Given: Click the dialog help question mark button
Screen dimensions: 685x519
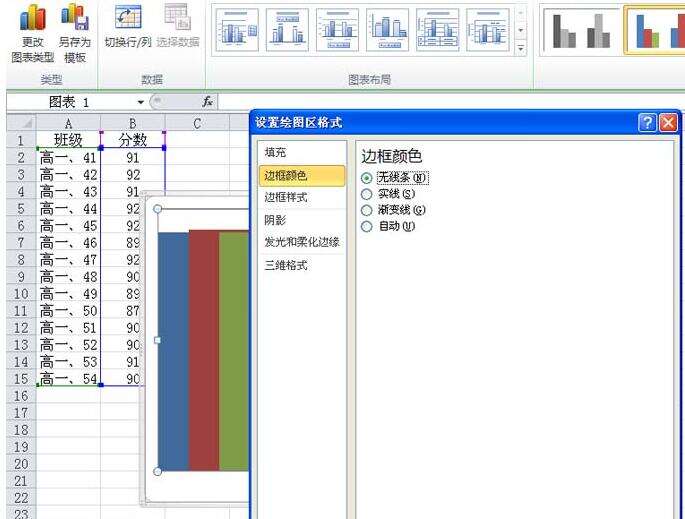Looking at the screenshot, I should pos(647,123).
